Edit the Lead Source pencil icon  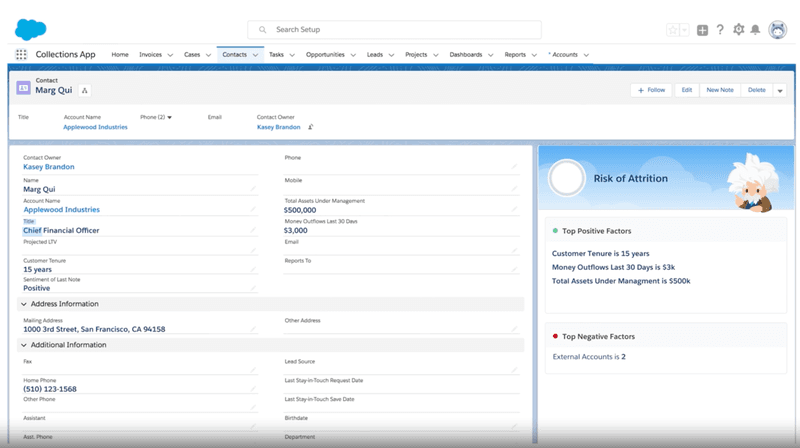[x=514, y=370]
